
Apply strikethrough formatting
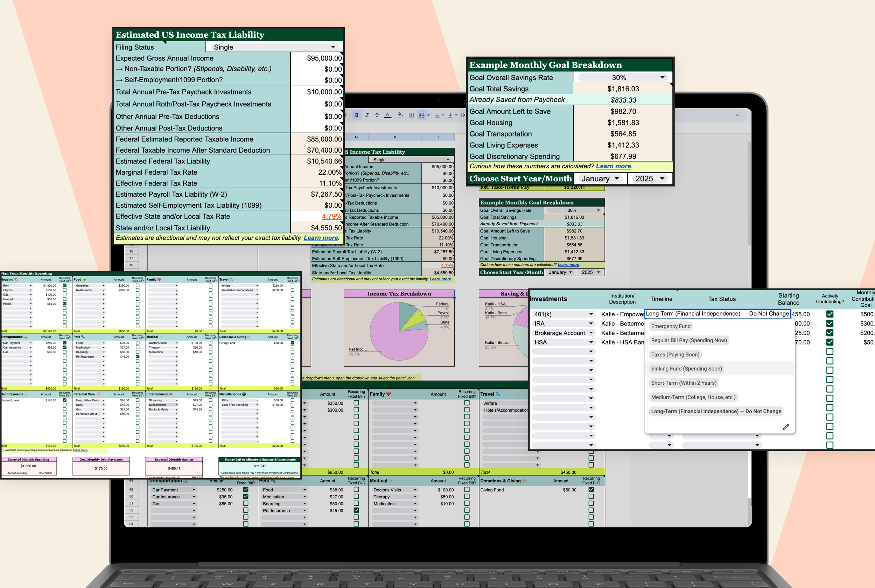pyautogui.click(x=377, y=115)
